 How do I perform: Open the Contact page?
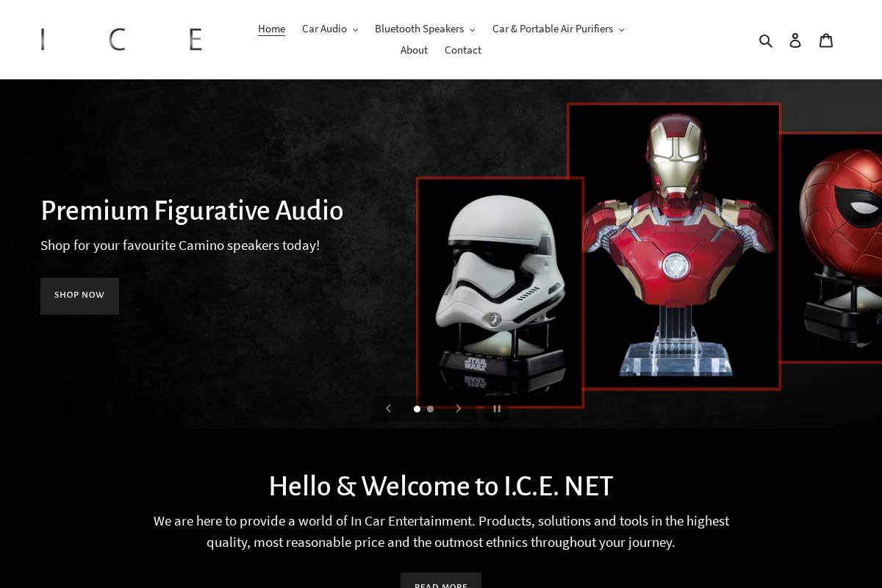(x=463, y=50)
